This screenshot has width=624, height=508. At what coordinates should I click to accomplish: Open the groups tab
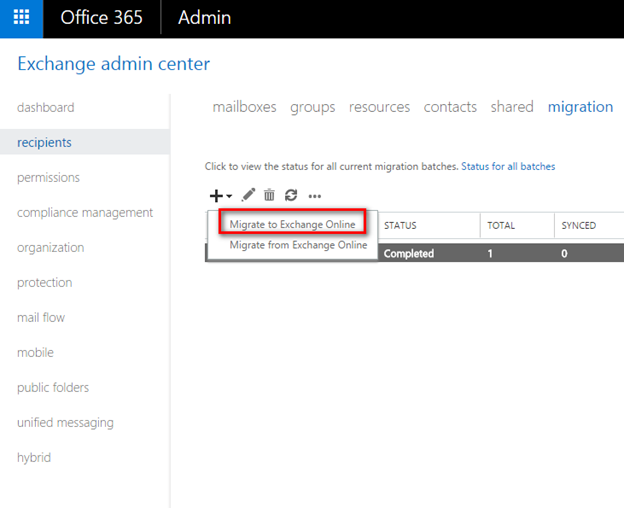tap(312, 107)
